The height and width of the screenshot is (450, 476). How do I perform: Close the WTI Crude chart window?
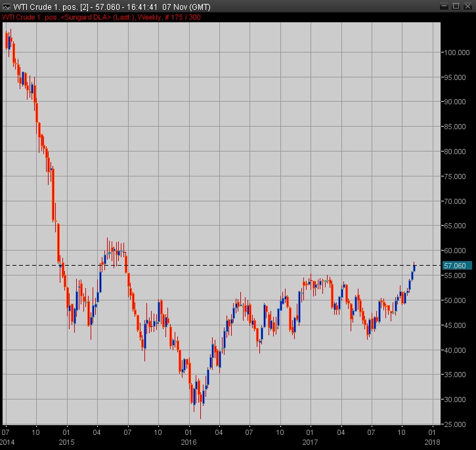pyautogui.click(x=467, y=7)
